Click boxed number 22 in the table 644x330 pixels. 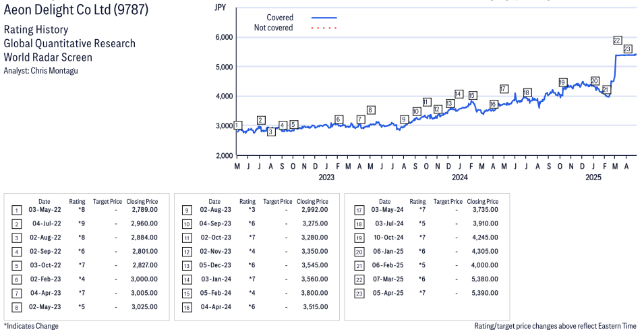(x=358, y=280)
